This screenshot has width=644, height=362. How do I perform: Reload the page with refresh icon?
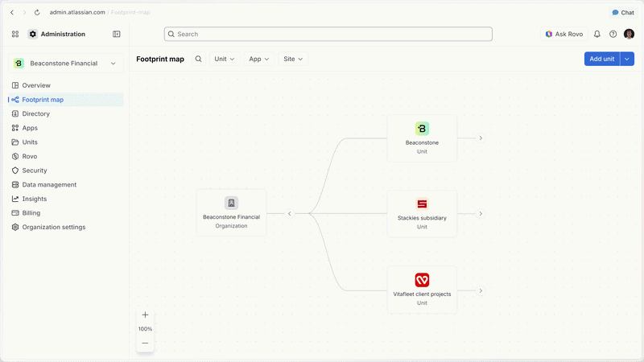(37, 12)
